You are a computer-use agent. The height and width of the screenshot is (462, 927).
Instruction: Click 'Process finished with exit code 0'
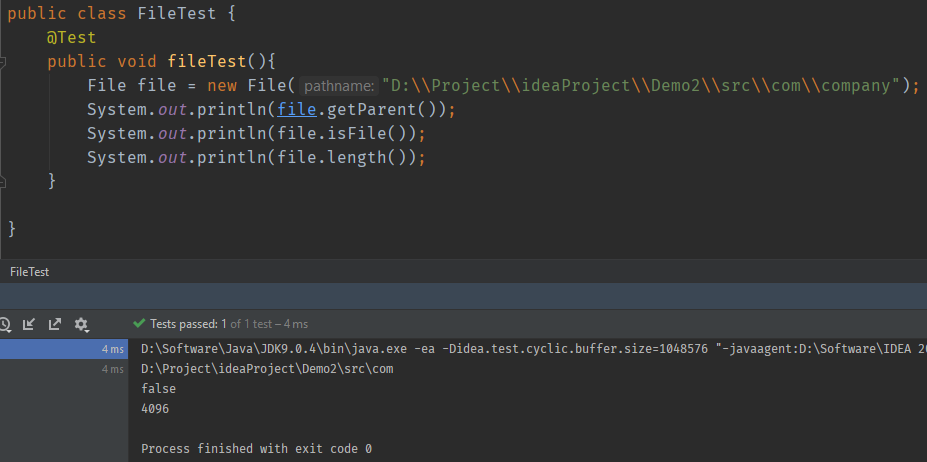point(257,449)
